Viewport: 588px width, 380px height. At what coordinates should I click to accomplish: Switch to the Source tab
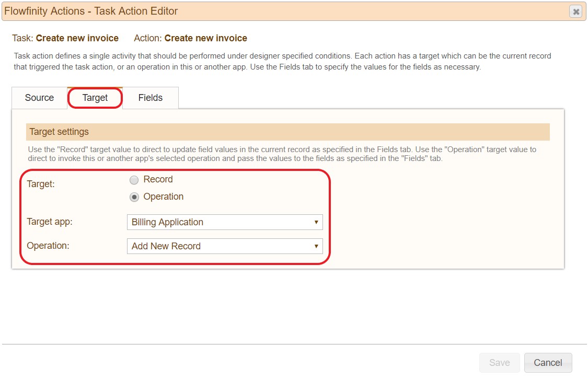[x=39, y=98]
